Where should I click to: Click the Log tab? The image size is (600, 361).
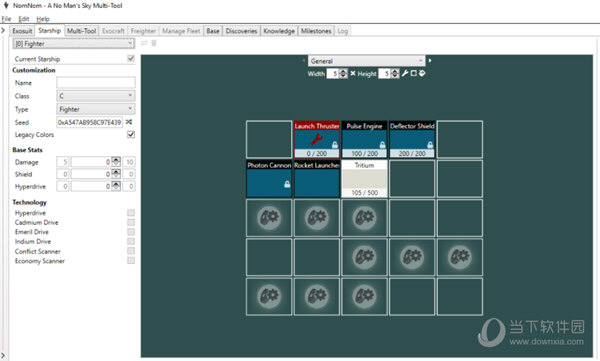point(343,31)
